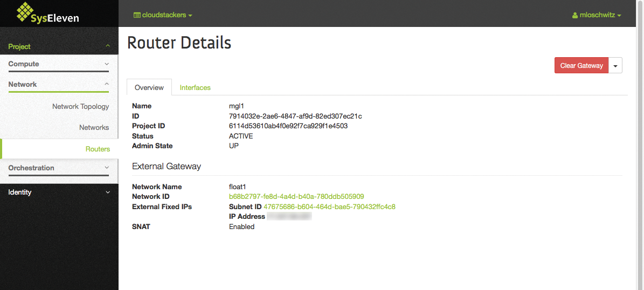Click the SysEleven logo

coord(47,13)
